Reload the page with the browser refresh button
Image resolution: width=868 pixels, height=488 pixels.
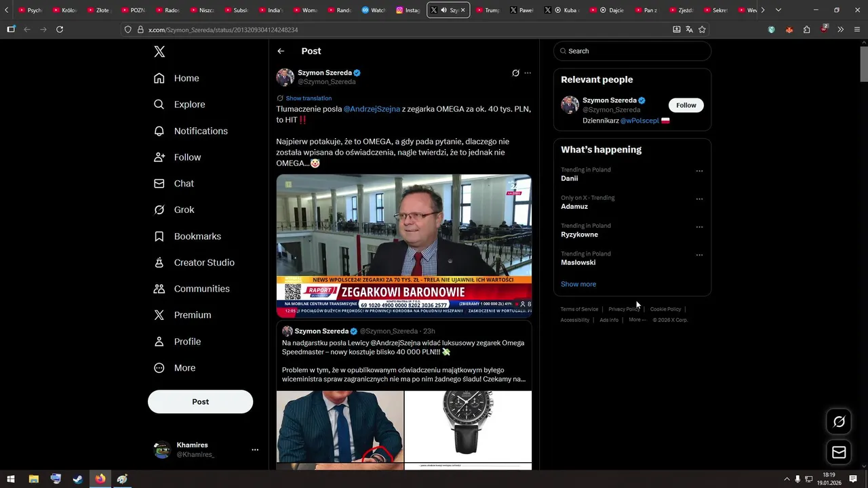tap(60, 29)
